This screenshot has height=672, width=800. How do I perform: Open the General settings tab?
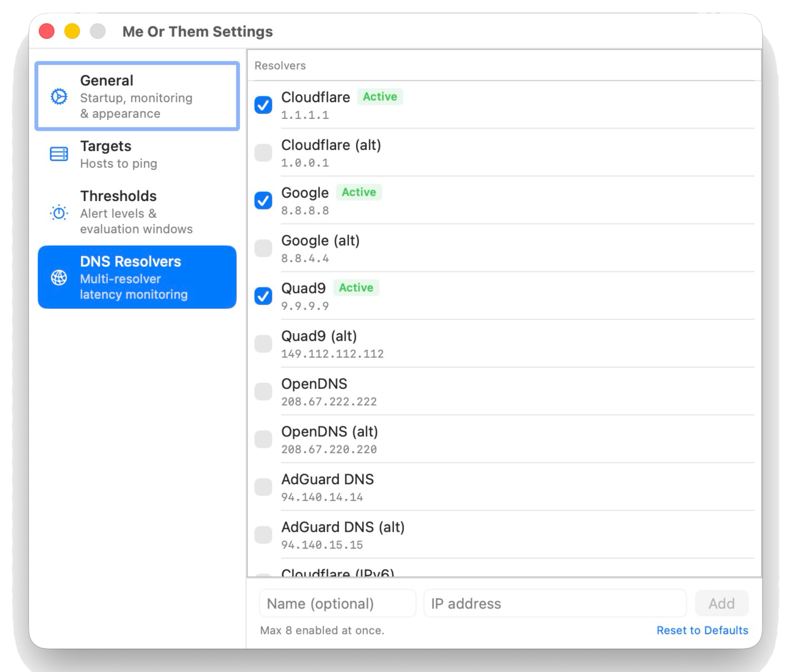click(x=137, y=96)
